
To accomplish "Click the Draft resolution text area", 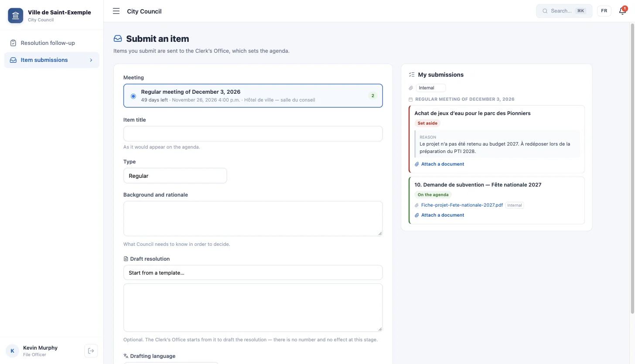I will 253,308.
